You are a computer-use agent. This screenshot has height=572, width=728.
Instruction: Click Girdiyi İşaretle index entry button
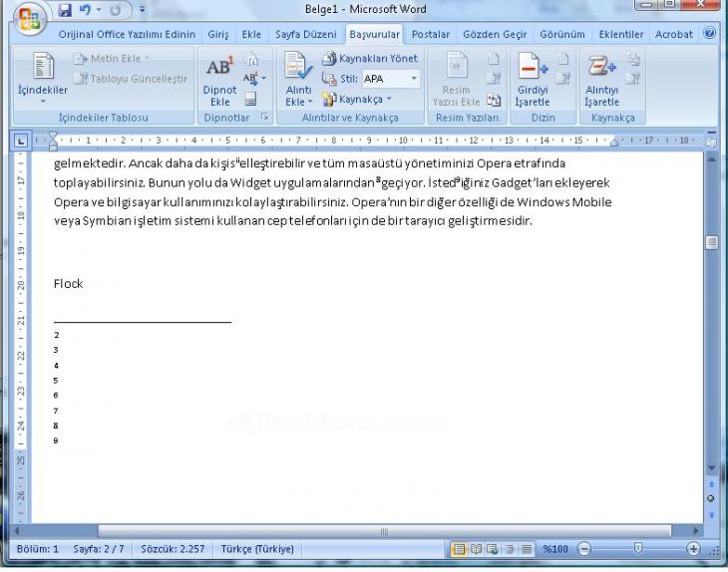click(533, 80)
